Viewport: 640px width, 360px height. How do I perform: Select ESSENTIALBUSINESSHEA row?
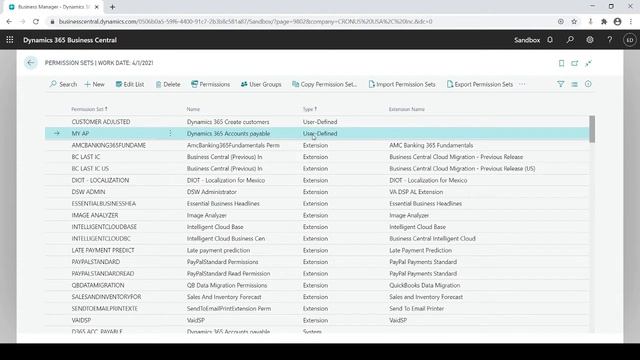pyautogui.click(x=317, y=203)
